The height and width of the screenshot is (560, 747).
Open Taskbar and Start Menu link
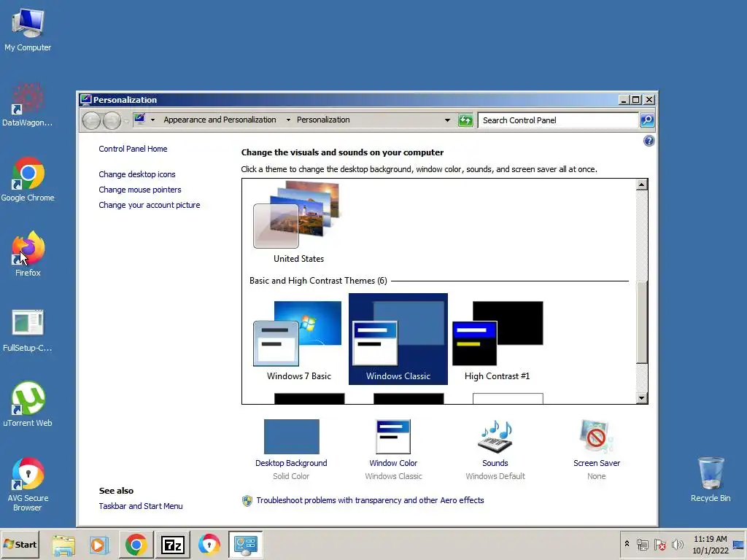point(141,506)
